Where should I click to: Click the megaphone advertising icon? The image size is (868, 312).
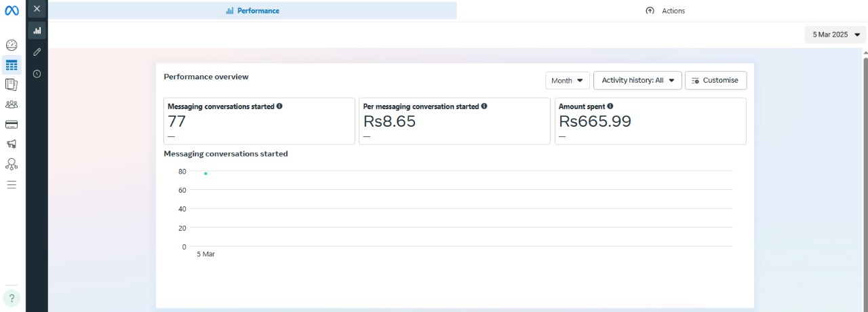coord(12,144)
